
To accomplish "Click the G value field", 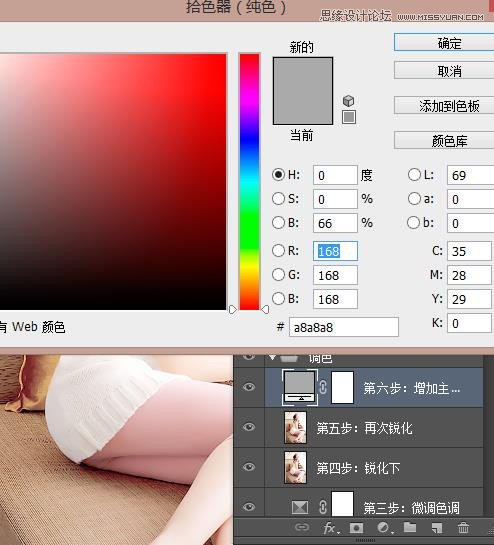I will click(335, 275).
